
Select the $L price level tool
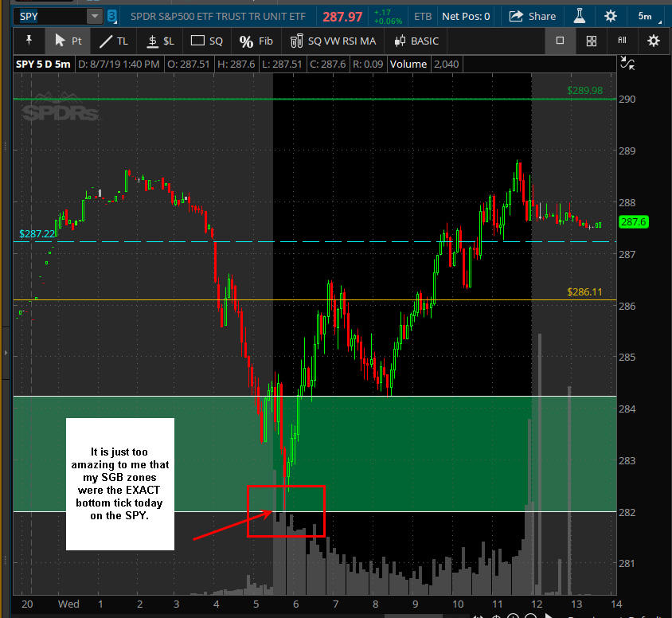click(x=161, y=41)
